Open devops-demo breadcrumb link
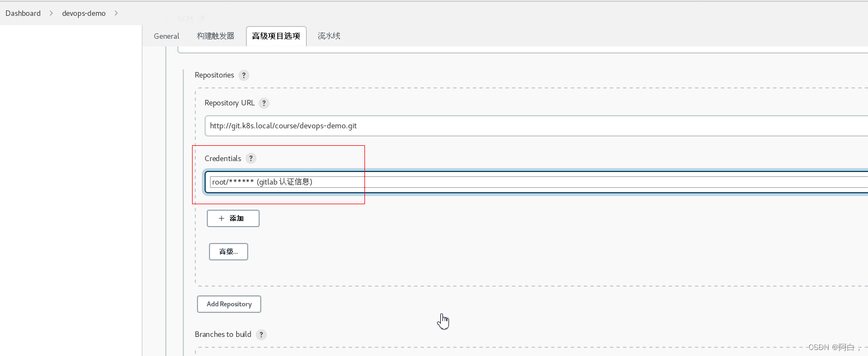Screen dimensions: 868x356 pyautogui.click(x=84, y=13)
